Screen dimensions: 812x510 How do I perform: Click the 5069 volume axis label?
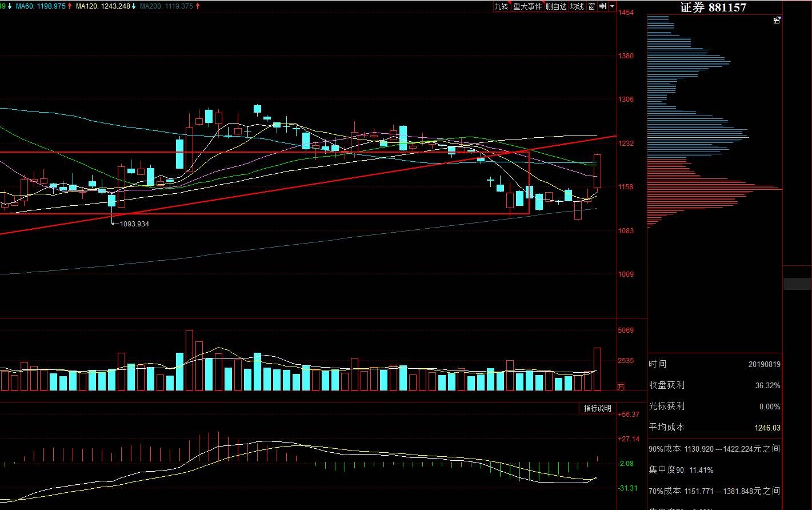[626, 330]
